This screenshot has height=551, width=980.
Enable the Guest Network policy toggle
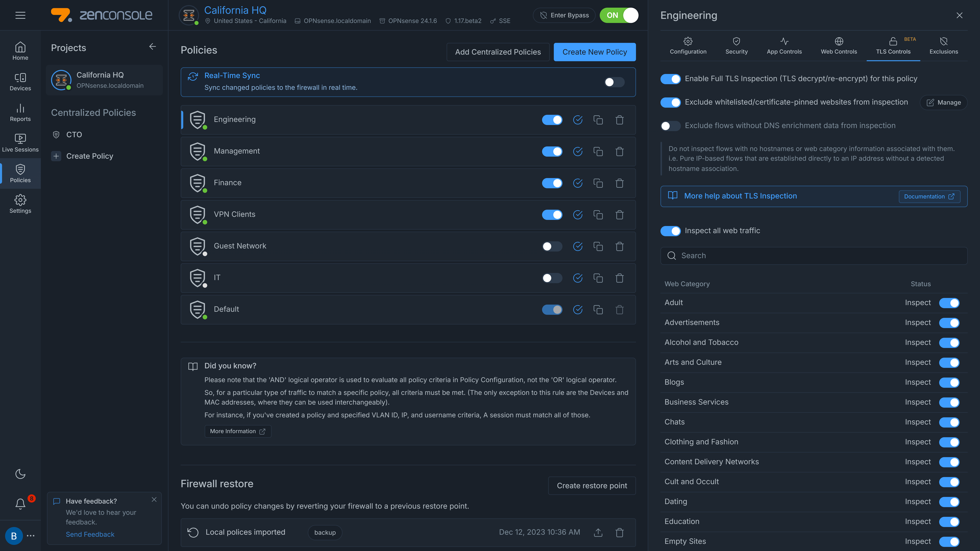pos(552,246)
